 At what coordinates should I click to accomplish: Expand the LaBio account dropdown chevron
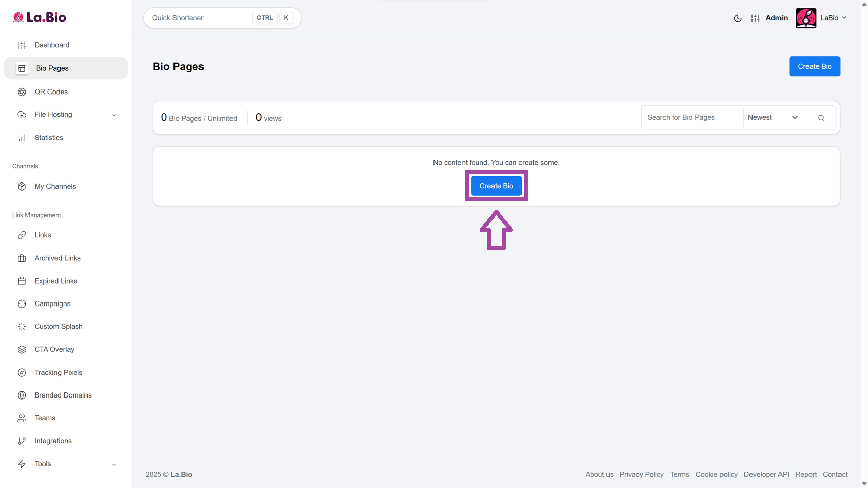[844, 18]
